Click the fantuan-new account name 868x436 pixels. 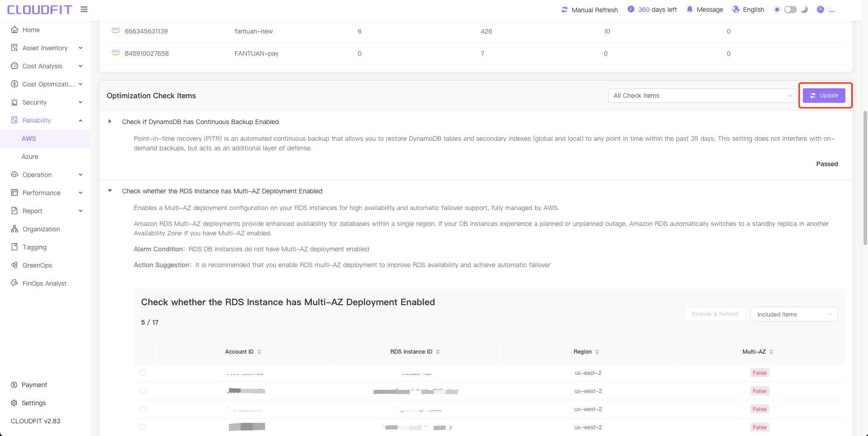pyautogui.click(x=253, y=31)
